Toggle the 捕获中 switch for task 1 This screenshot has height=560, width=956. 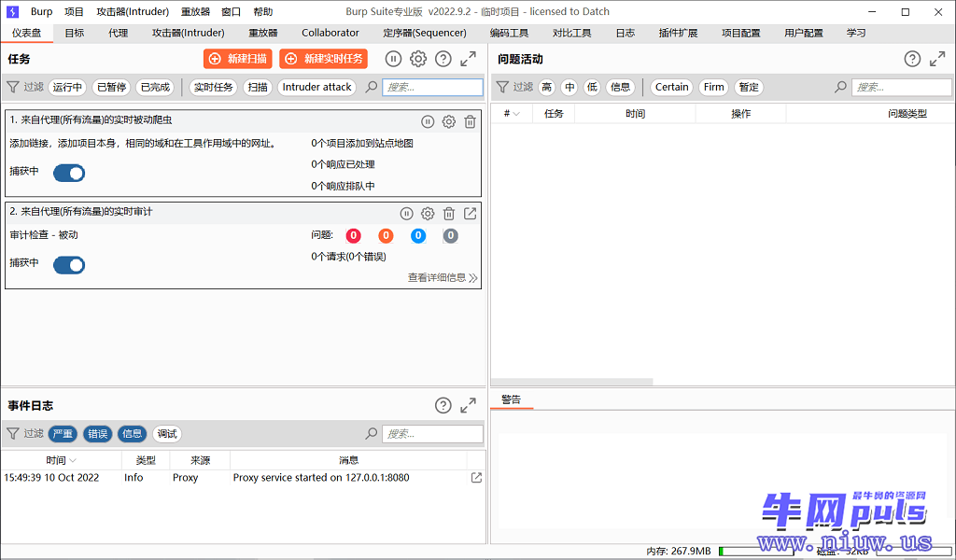click(x=69, y=173)
